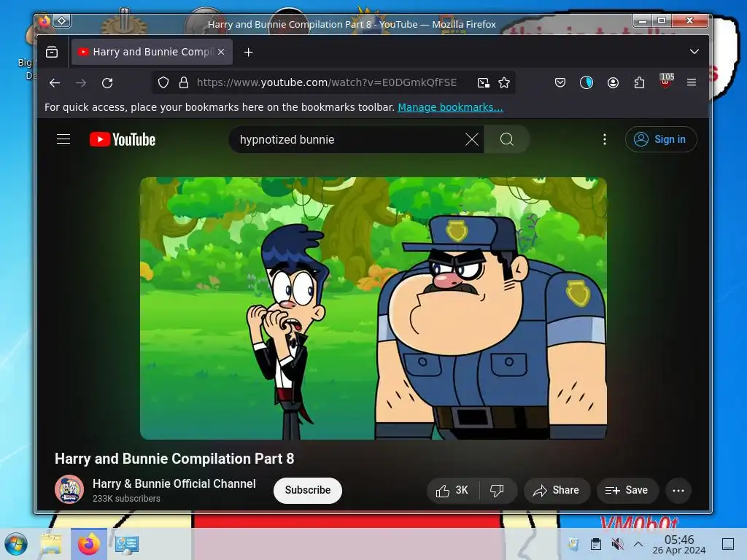Screen dimensions: 747x560
Task: Open tracking protection shield icon
Action: [163, 83]
